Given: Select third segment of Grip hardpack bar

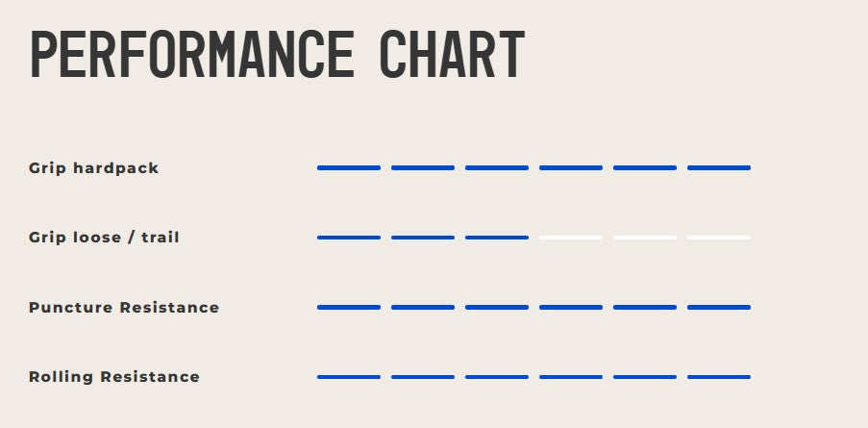Looking at the screenshot, I should tap(497, 168).
